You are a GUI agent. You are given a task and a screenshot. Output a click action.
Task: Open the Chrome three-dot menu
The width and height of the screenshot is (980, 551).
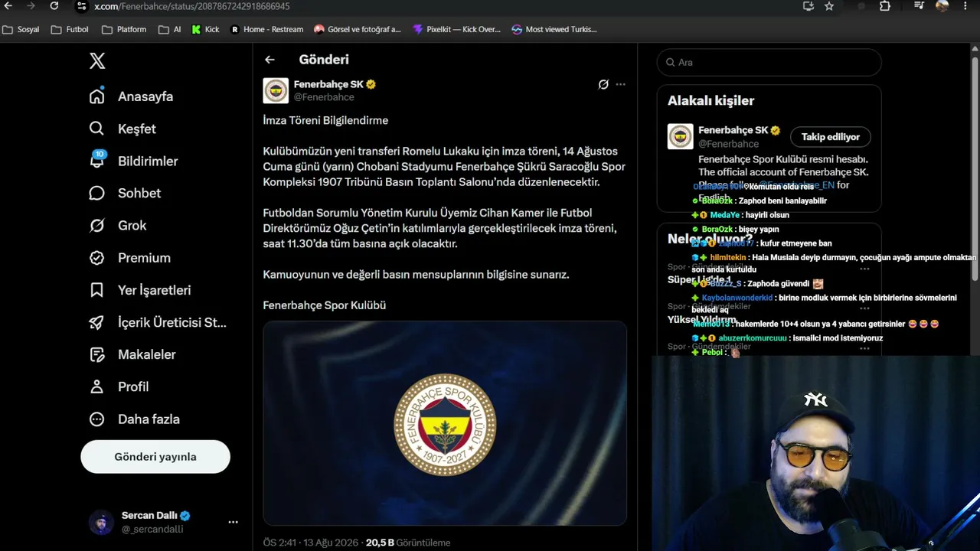[965, 6]
